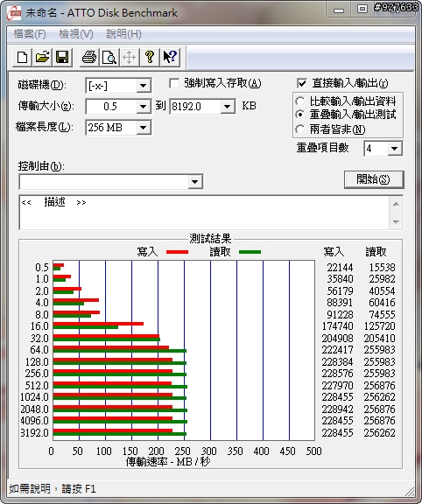Click status bar text 如需說明，請按 F1
Screen dimensions: 422x504
(53, 489)
